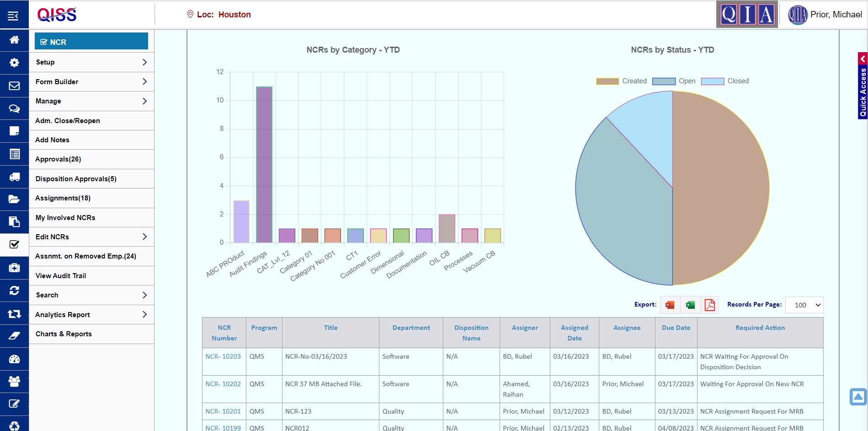Expand the Analytics Report section

(91, 314)
